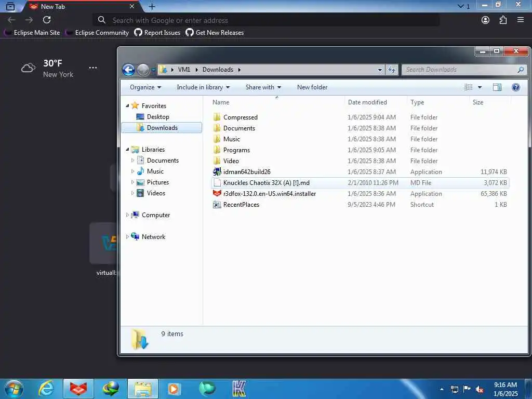Expand the Computer tree node
This screenshot has width=532, height=399.
(x=127, y=215)
